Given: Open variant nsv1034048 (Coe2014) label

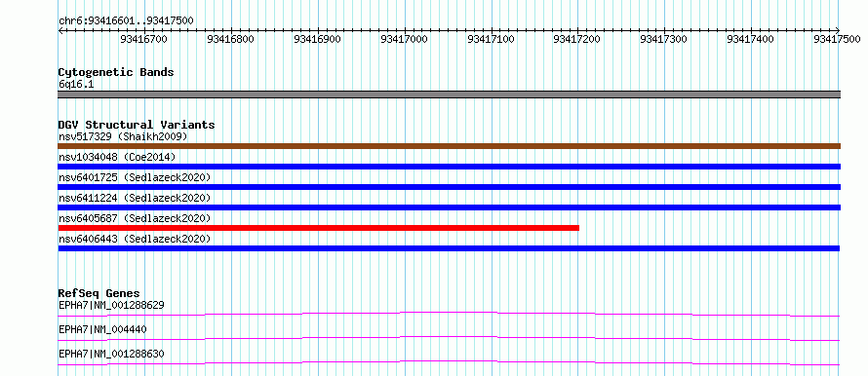Looking at the screenshot, I should click(117, 157).
